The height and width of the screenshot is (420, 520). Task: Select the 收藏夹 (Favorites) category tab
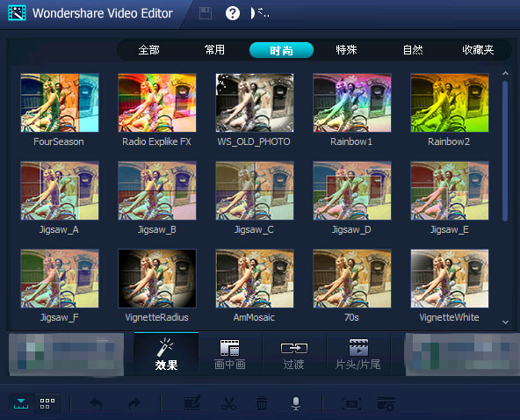coord(478,50)
